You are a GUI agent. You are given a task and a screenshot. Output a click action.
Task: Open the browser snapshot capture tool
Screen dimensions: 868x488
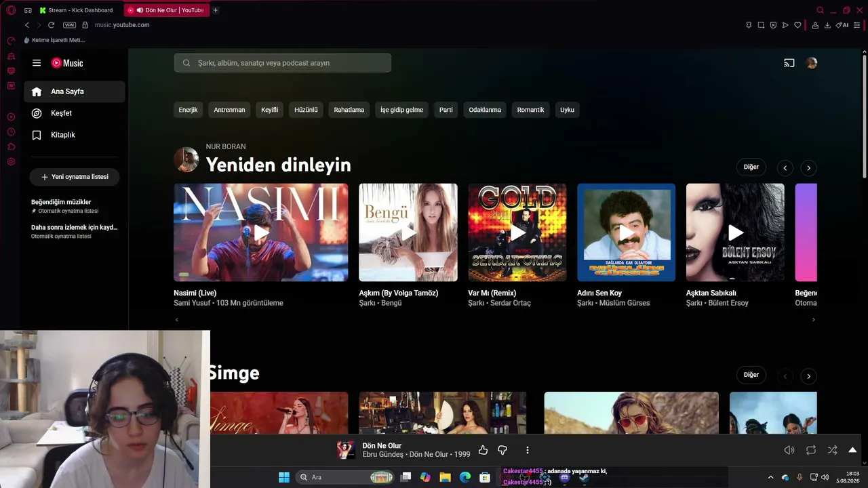tap(761, 25)
